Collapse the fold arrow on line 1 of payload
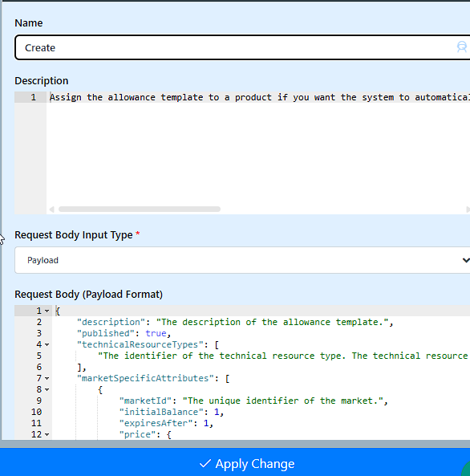Image resolution: width=470 pixels, height=476 pixels. click(47, 311)
